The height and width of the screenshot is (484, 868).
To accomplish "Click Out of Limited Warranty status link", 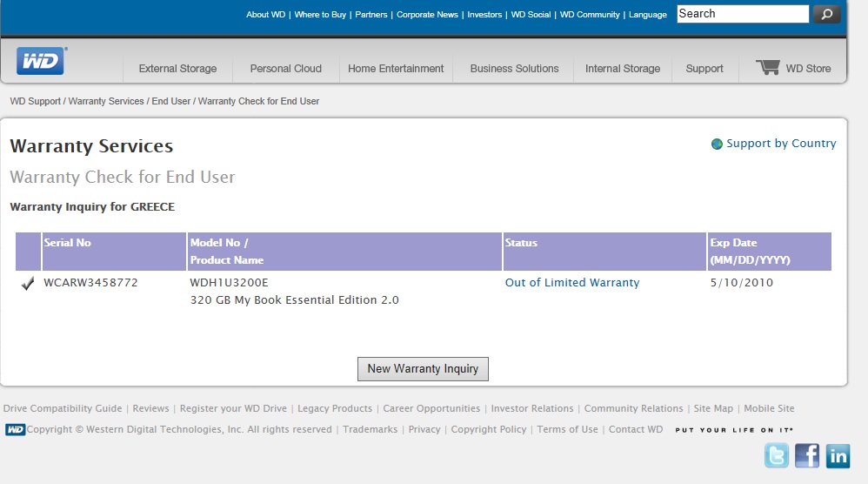I will [x=572, y=283].
